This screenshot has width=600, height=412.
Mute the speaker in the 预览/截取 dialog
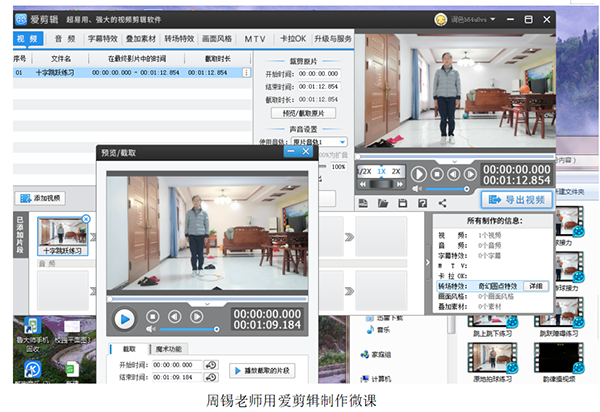(x=150, y=329)
